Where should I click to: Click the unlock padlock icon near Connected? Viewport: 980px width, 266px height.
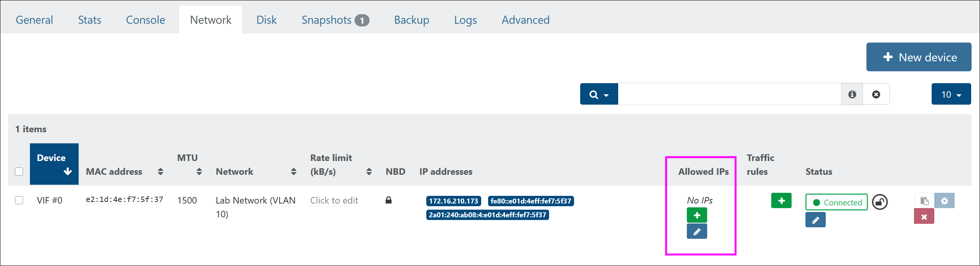click(880, 202)
